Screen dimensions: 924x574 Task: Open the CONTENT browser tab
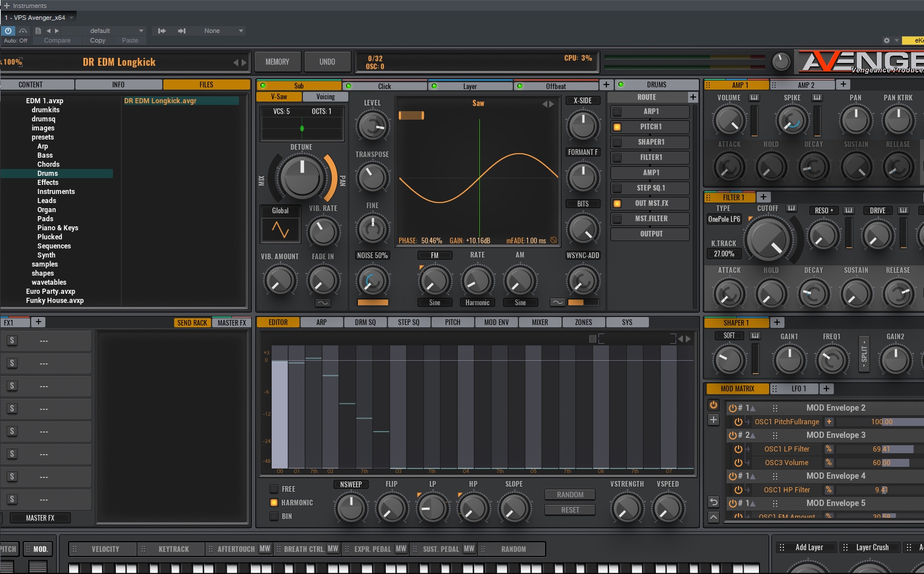(31, 85)
